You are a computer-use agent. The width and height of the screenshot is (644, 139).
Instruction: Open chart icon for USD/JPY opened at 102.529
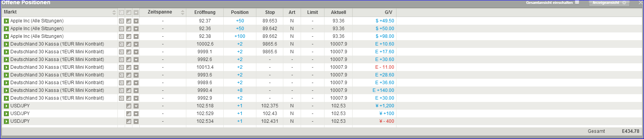coord(129,114)
